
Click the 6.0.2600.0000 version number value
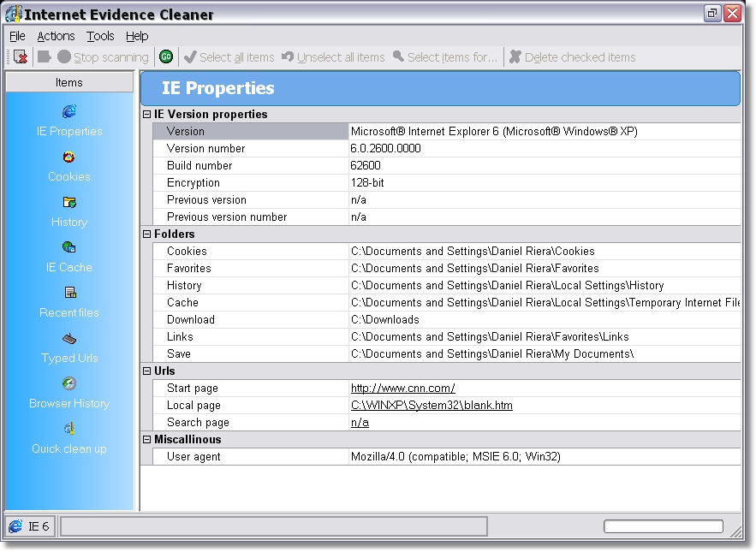pyautogui.click(x=386, y=149)
